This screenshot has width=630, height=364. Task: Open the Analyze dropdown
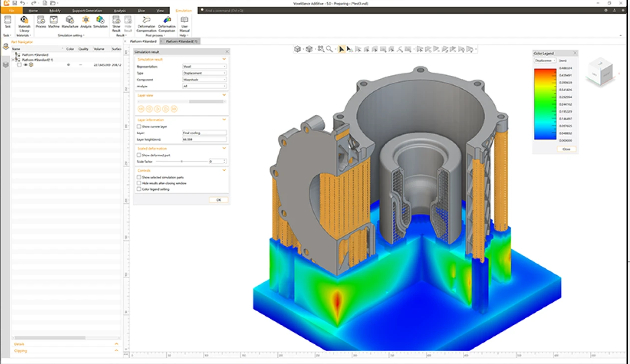[x=204, y=86]
